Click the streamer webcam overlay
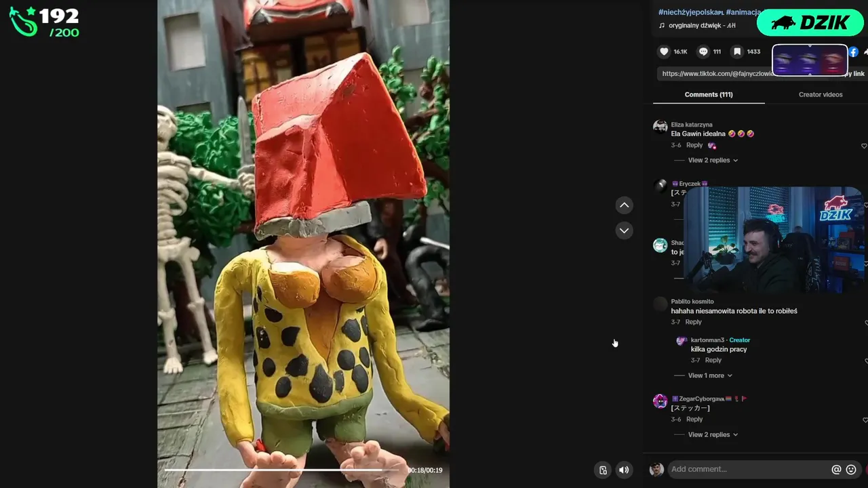Viewport: 868px width, 488px height. [x=775, y=240]
